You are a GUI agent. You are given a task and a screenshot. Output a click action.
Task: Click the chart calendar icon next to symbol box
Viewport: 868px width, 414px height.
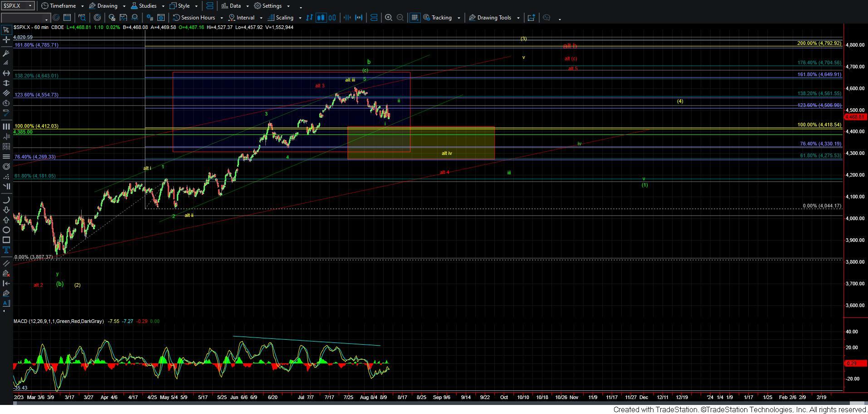tap(67, 18)
